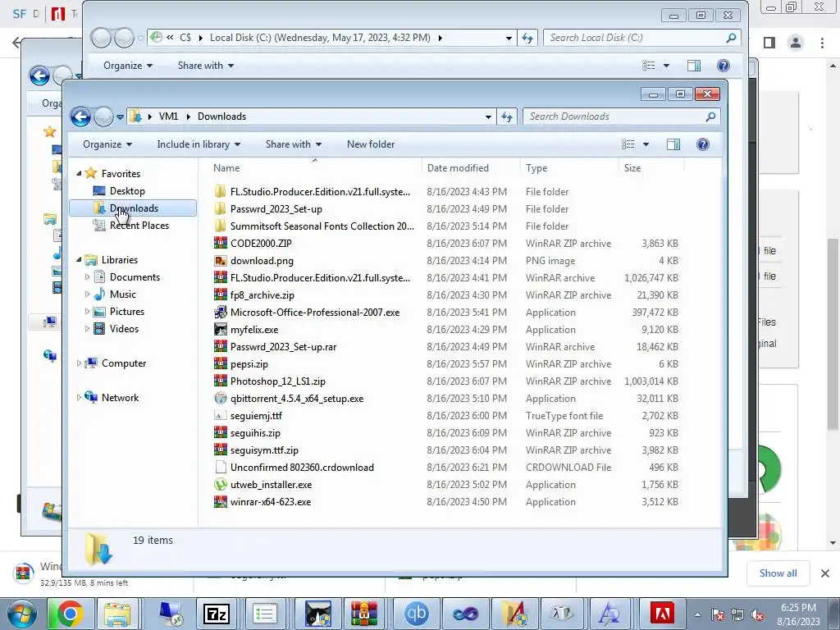Open the qBittorrent taskbar icon

tap(417, 614)
